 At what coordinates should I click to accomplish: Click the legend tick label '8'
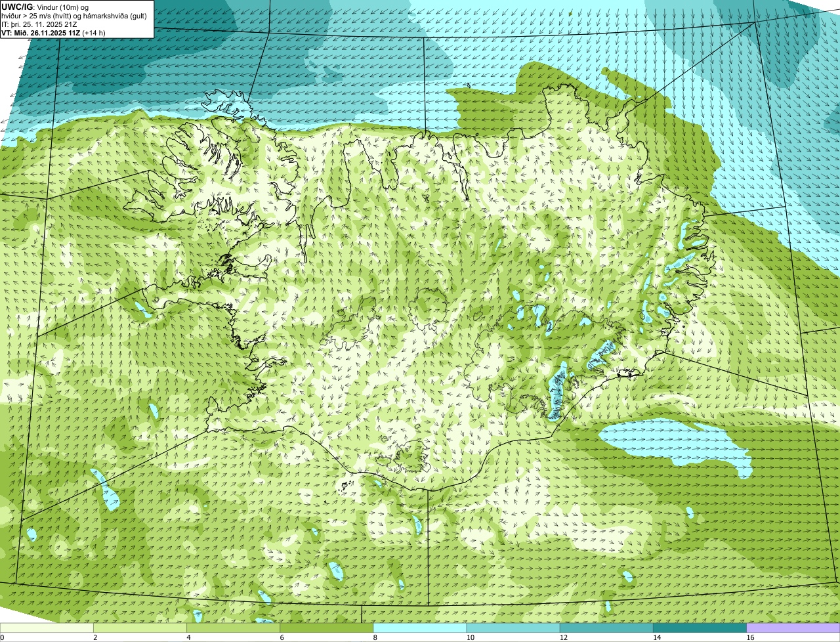(375, 637)
